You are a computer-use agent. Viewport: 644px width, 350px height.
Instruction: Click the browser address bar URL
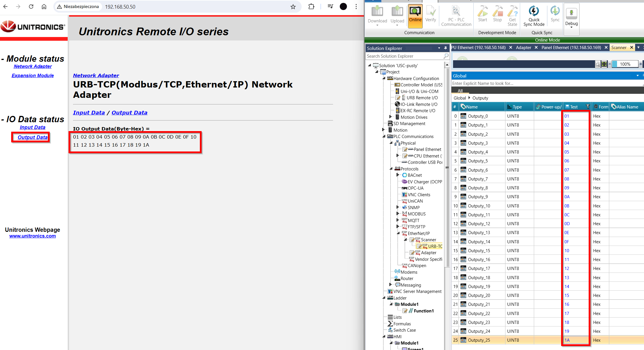120,7
